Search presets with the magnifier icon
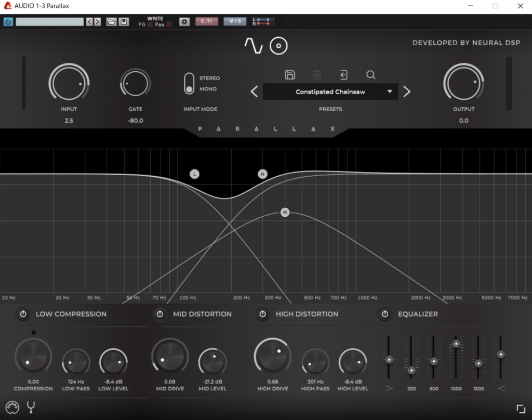 tap(371, 75)
